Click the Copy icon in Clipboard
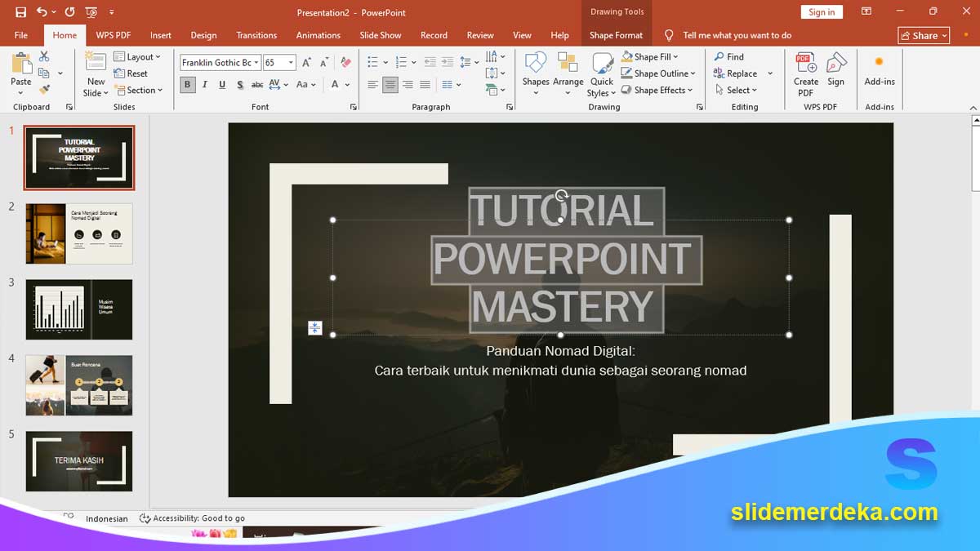Screen dimensions: 980x551 pyautogui.click(x=44, y=73)
